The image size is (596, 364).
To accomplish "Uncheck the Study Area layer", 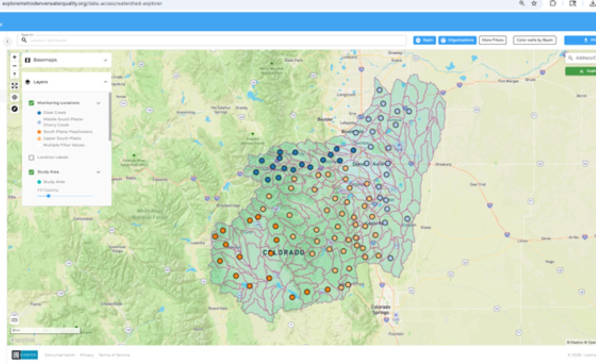I will (31, 172).
